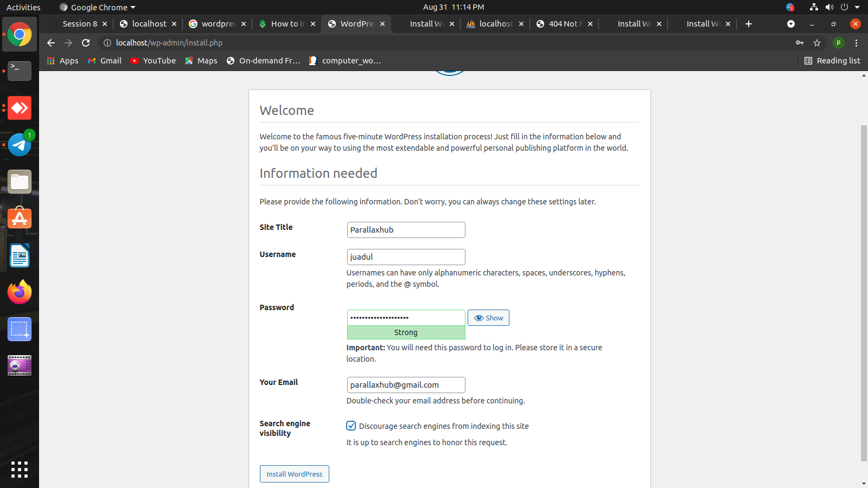Open the Apps bookmark shortcut

click(x=62, y=61)
